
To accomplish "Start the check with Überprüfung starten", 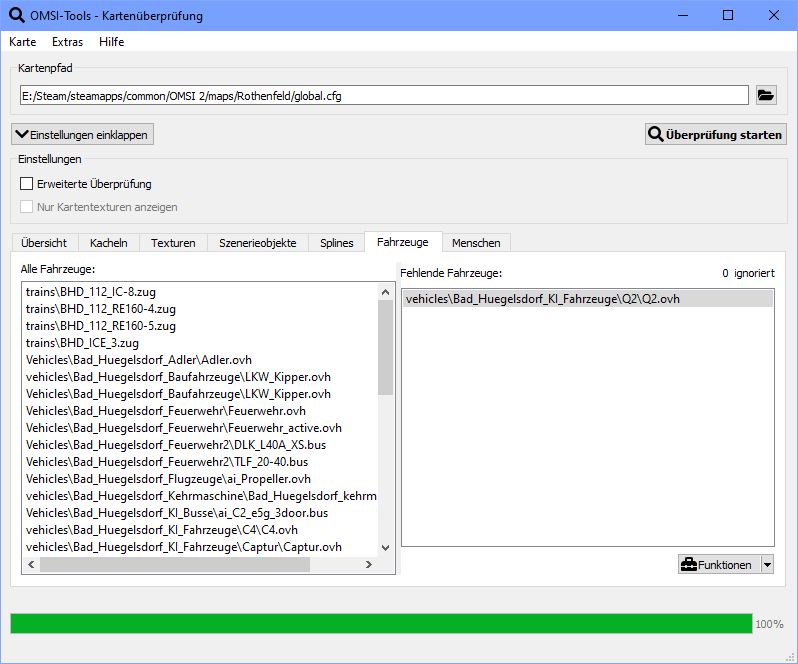I will 715,134.
